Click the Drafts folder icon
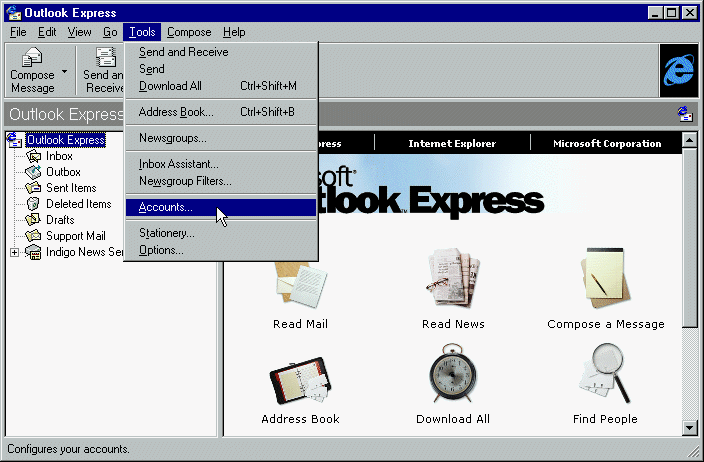Image resolution: width=704 pixels, height=462 pixels. click(x=33, y=220)
